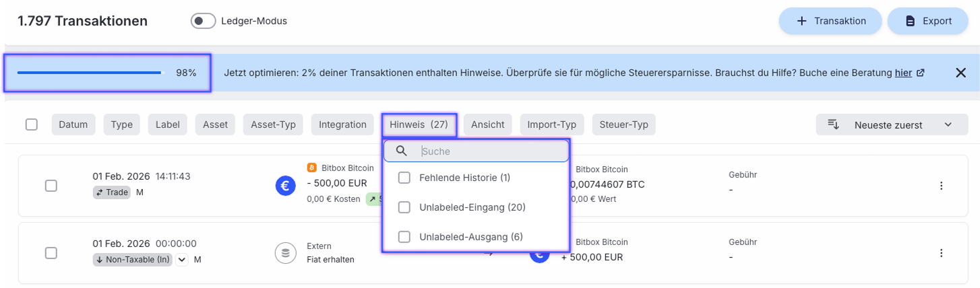
Task: Expand the Non-Taxable (In) label chevron
Action: coord(181,260)
